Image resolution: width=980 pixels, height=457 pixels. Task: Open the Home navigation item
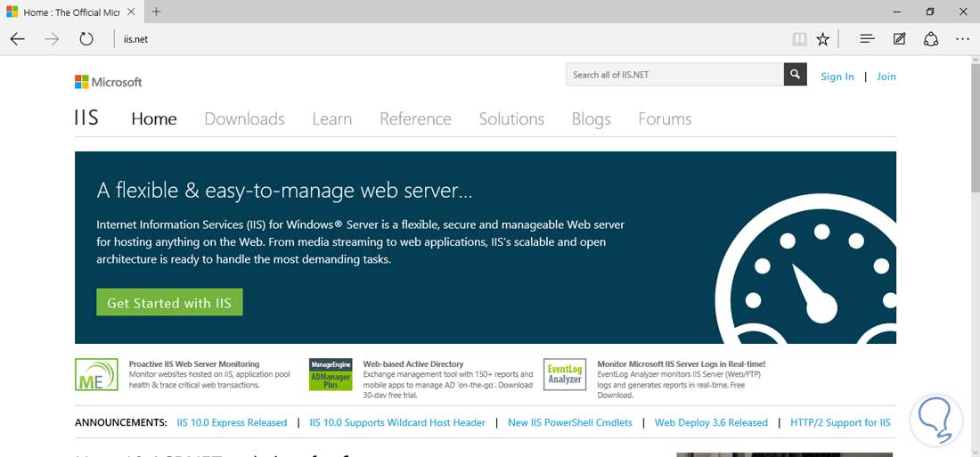pos(154,118)
